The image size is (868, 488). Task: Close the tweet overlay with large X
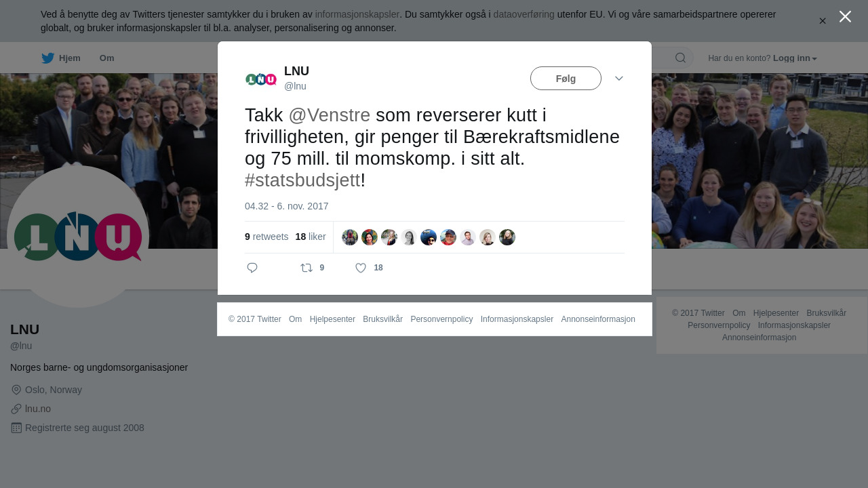845,16
